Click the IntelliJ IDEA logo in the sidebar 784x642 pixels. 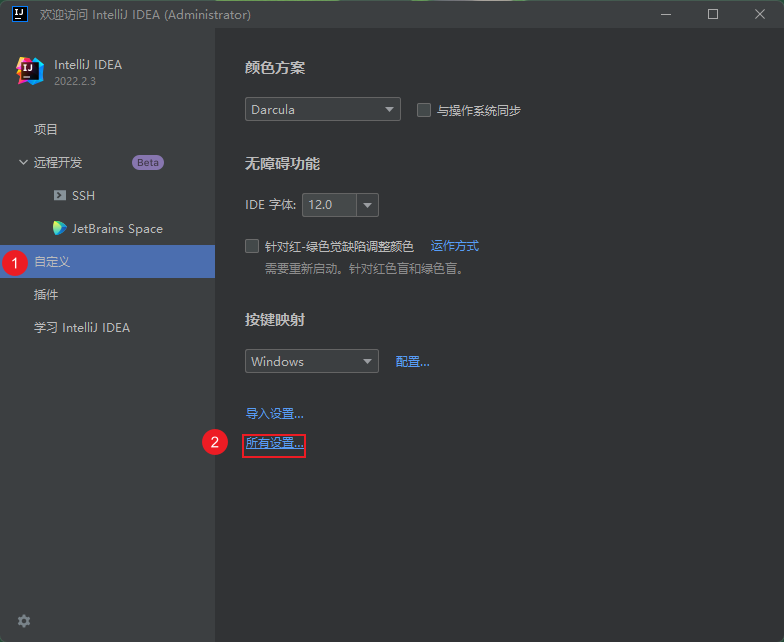click(x=30, y=70)
